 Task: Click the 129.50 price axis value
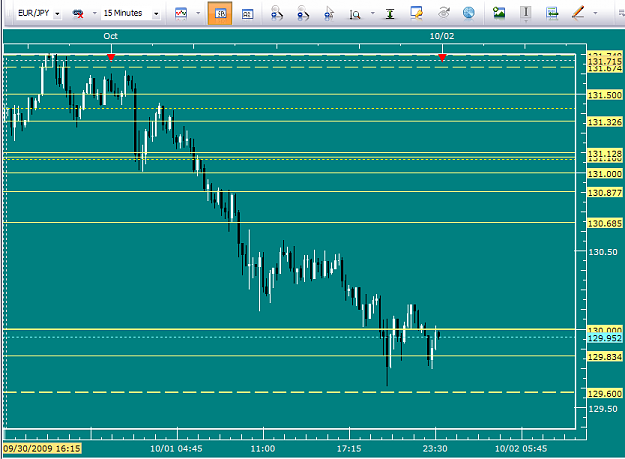pos(603,409)
